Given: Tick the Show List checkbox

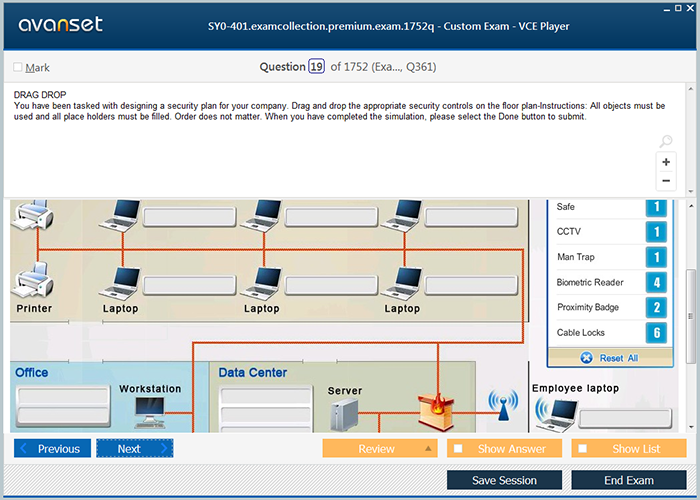Looking at the screenshot, I should pos(583,448).
